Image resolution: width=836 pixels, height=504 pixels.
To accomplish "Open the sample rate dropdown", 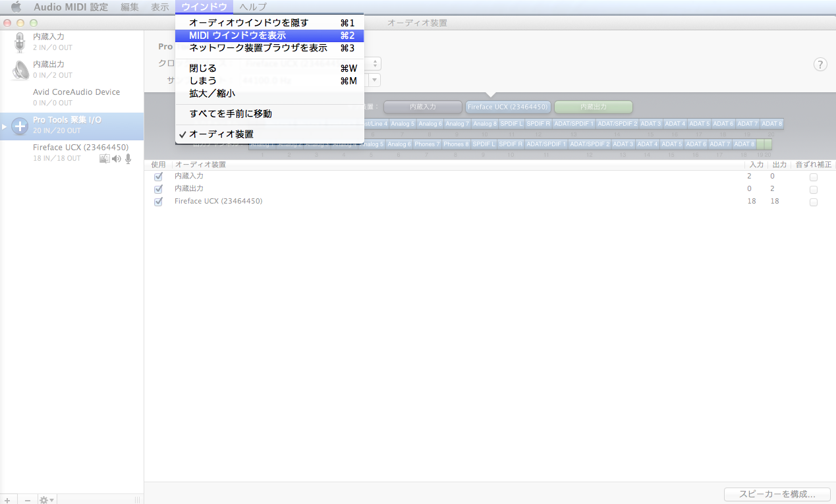I will click(373, 80).
